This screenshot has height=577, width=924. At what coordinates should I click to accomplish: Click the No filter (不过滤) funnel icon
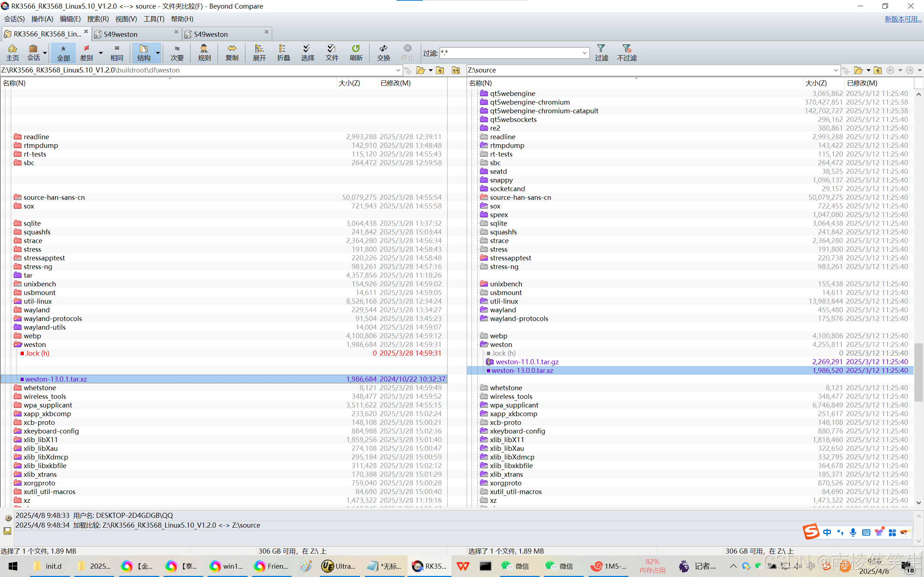coord(627,52)
